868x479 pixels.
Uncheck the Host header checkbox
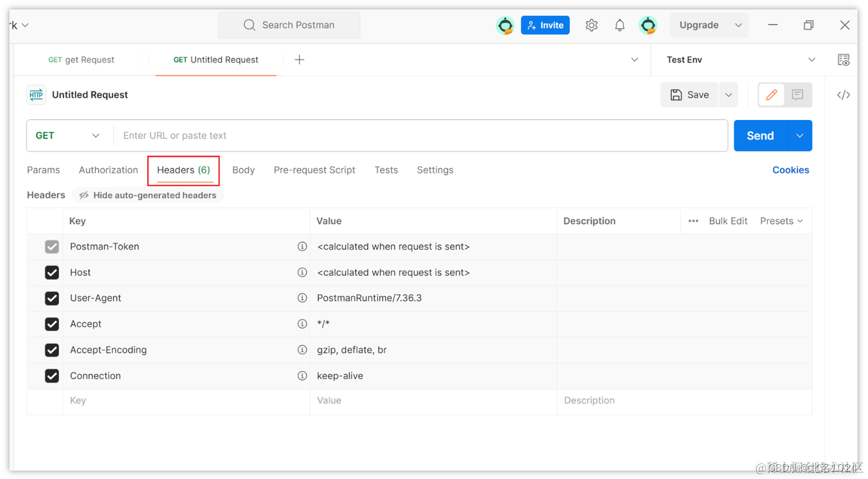[x=52, y=272]
